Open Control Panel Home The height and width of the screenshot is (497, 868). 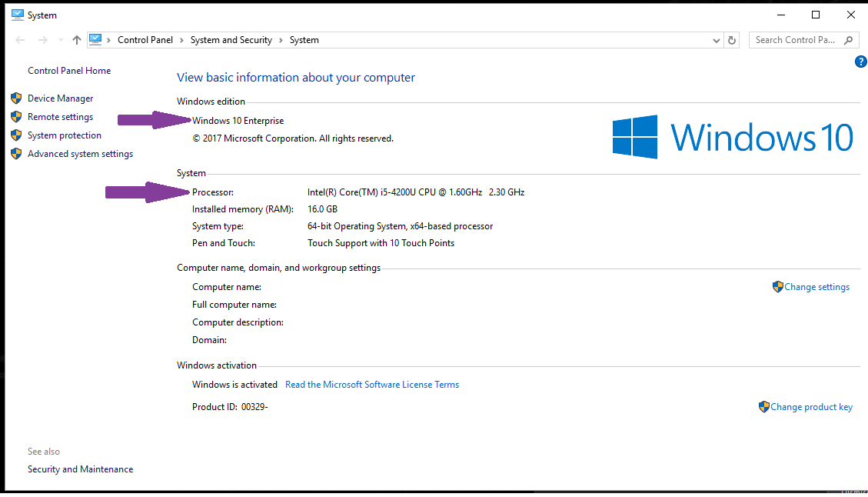[69, 70]
